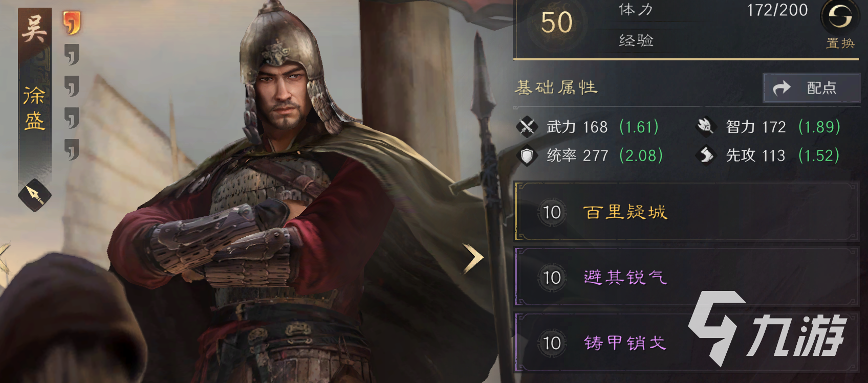This screenshot has height=383, width=868.
Task: Click the spear troop type diamond icon
Action: tap(35, 195)
